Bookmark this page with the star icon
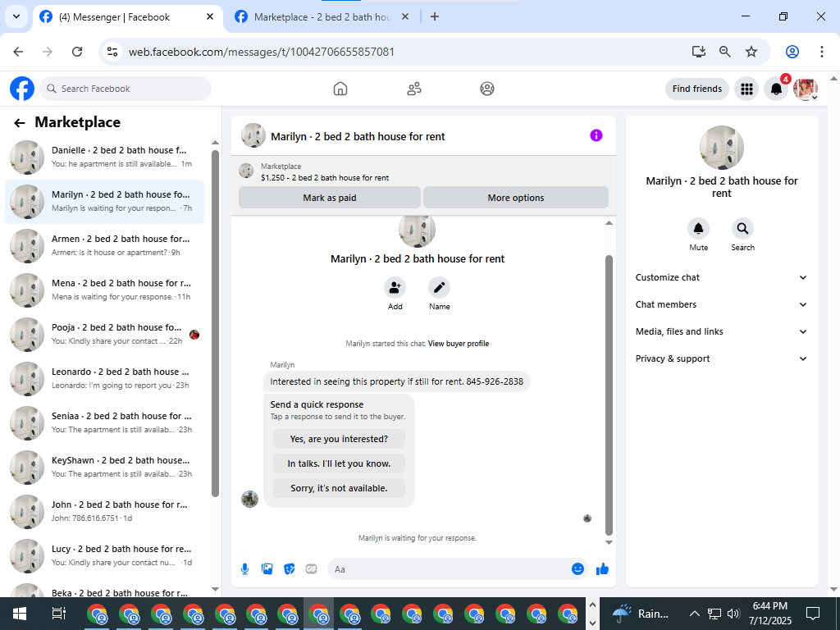This screenshot has height=630, width=840. (751, 52)
